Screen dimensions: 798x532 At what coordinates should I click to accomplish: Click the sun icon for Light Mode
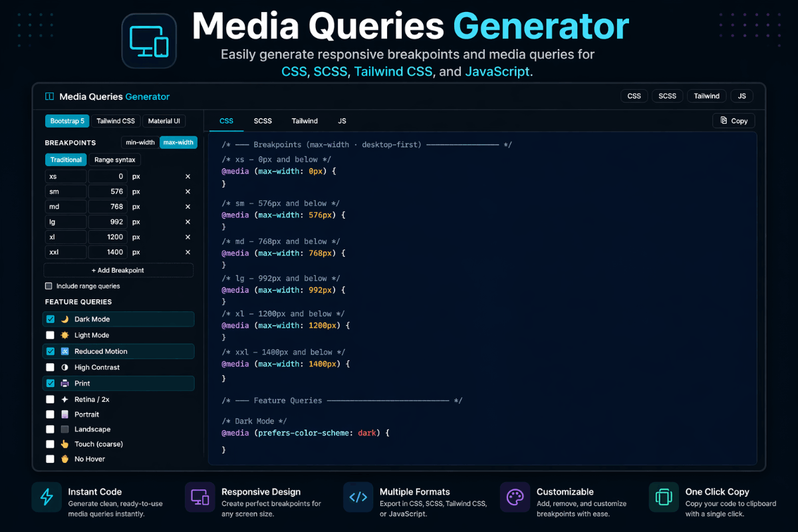pyautogui.click(x=65, y=335)
